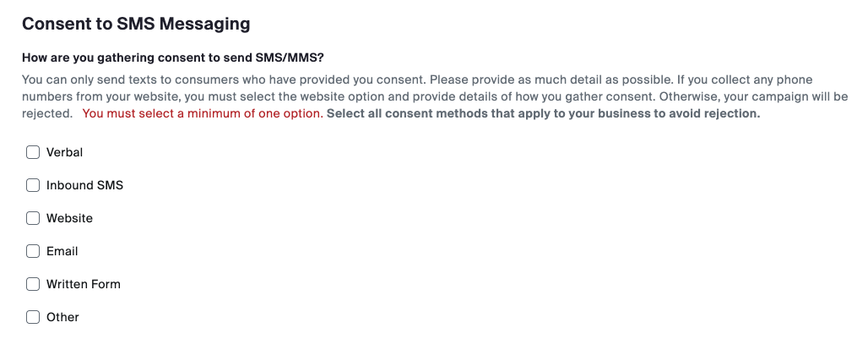Click the sentence starting 'You can only send texts'
The image size is (868, 339).
click(x=222, y=79)
